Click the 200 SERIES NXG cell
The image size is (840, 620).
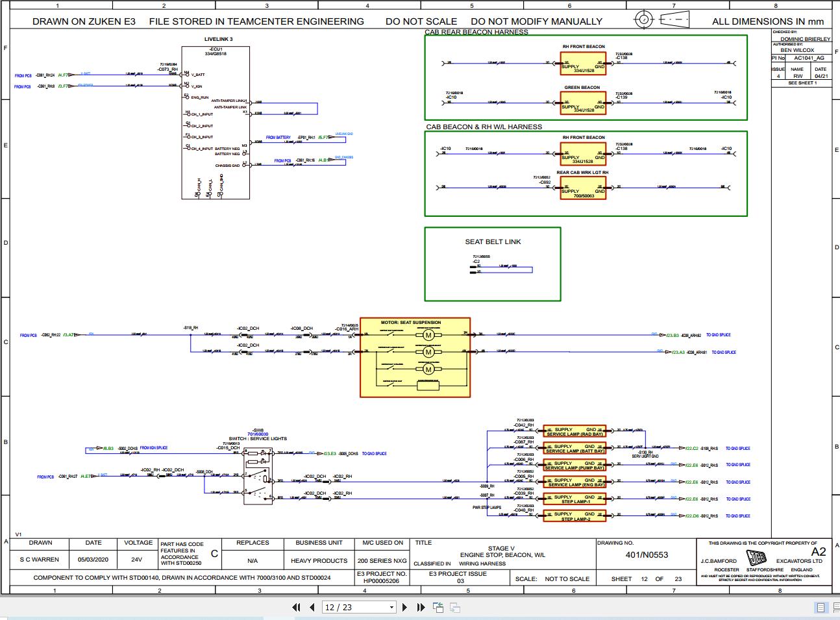tap(382, 561)
